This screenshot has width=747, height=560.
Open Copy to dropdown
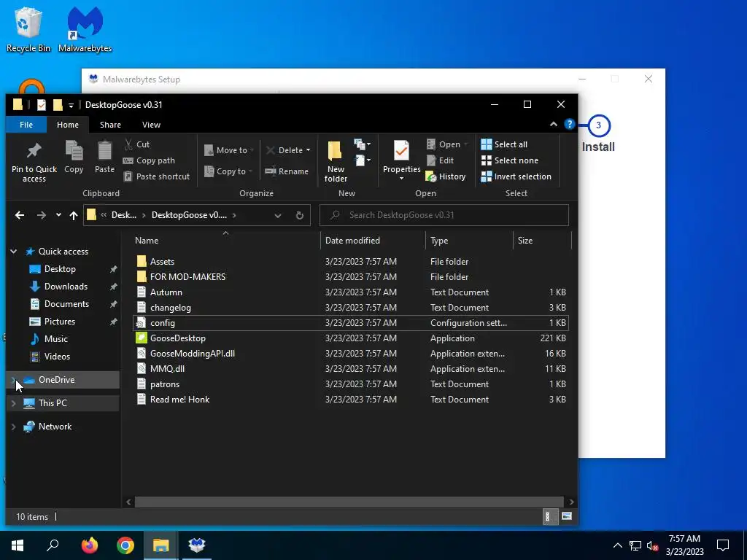(x=228, y=171)
